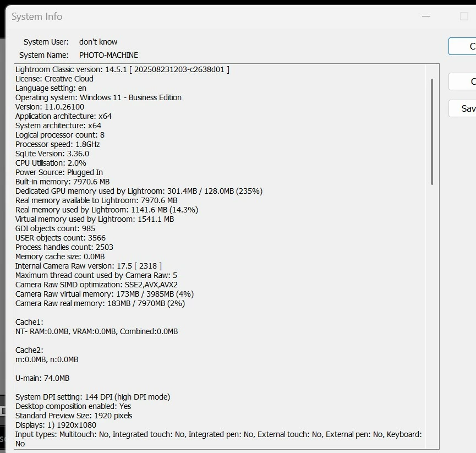Click the 'Input types: Multitouch: No' line
Viewport: 476px width, 453px height.
(218, 439)
